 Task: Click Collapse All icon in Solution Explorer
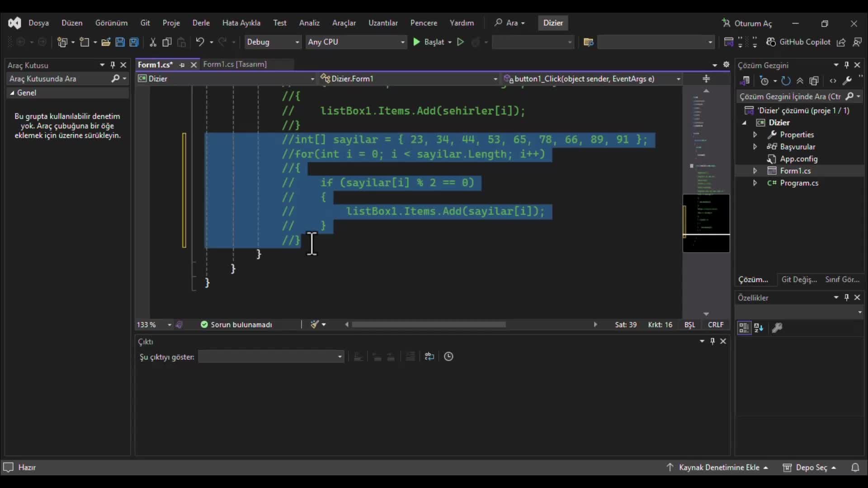point(800,81)
